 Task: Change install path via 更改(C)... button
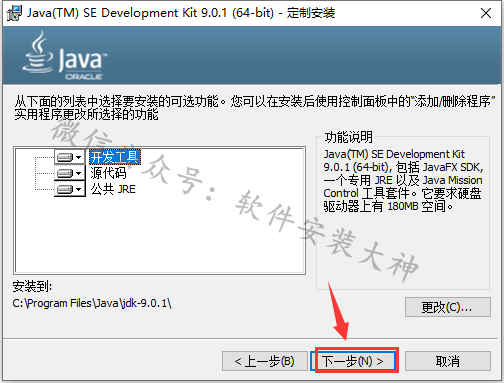(x=448, y=307)
